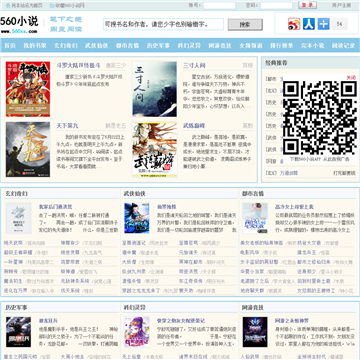Click the 经典推荐 sidebar heading
360x360 pixels.
(276, 63)
